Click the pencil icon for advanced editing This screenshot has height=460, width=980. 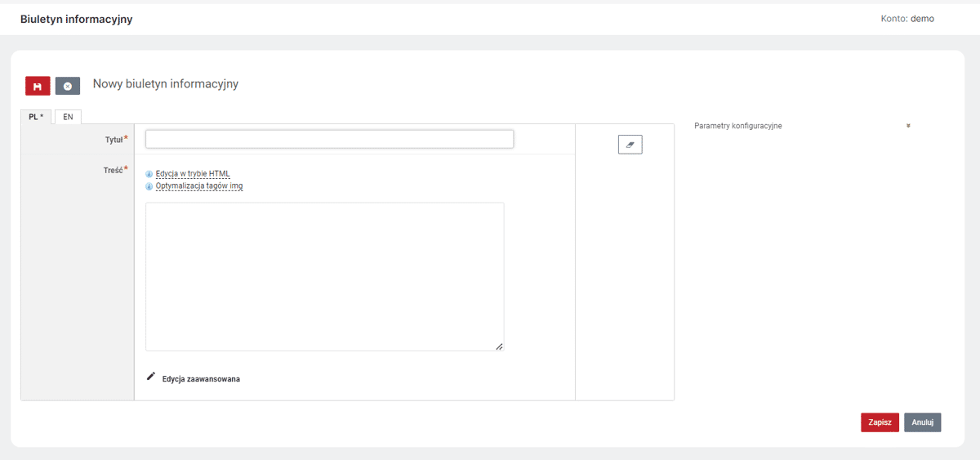point(150,377)
